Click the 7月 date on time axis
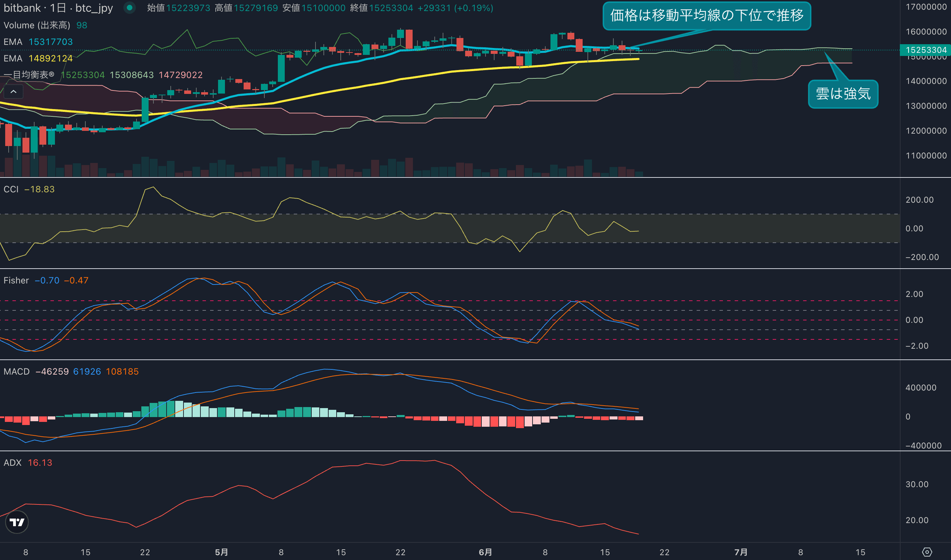The height and width of the screenshot is (560, 951). [x=741, y=552]
